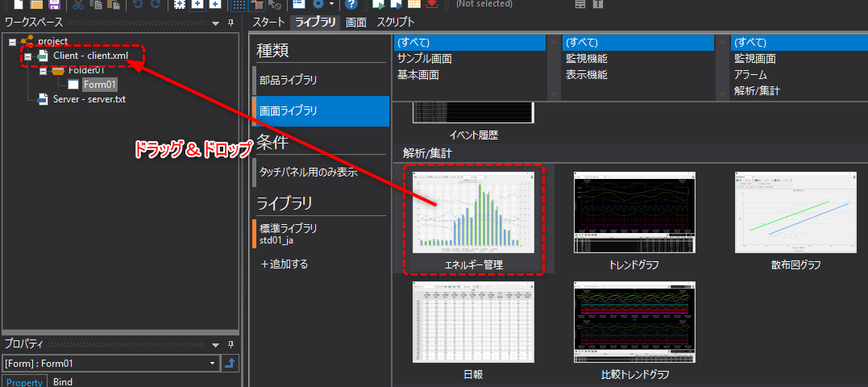Toggle the grid display toolbar button
This screenshot has width=868, height=387.
point(239,5)
